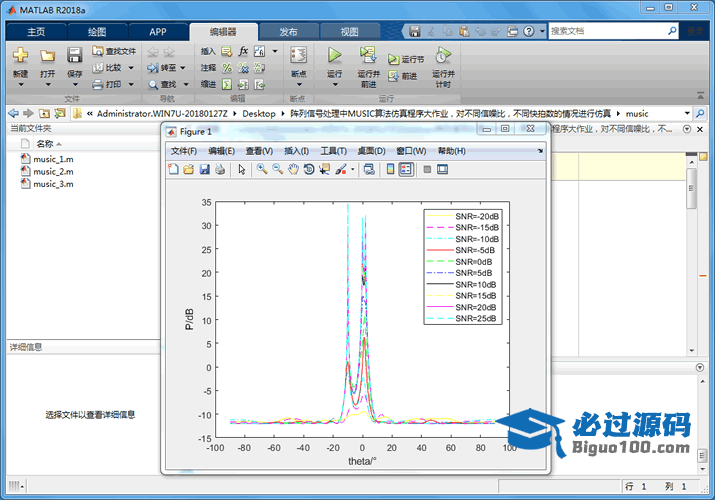Toggle the Insert Legend button in Figure toolbar
This screenshot has width=715, height=500.
(406, 170)
